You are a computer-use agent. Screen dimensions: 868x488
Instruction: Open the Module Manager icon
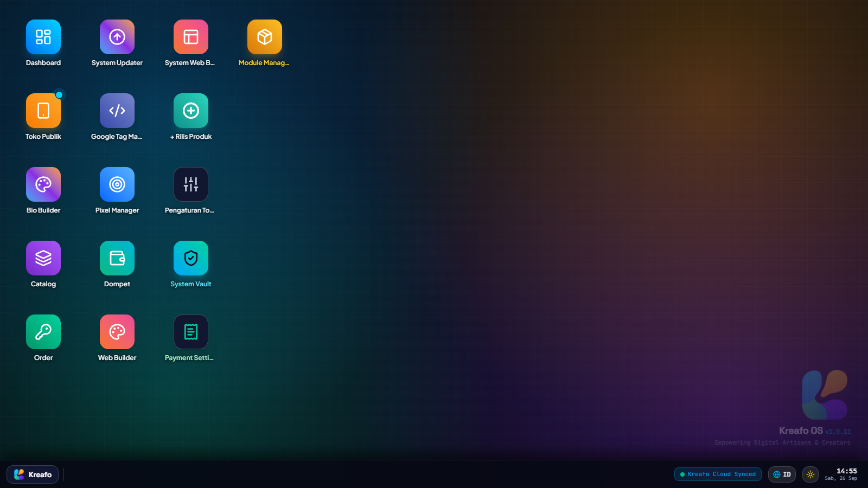(x=265, y=37)
